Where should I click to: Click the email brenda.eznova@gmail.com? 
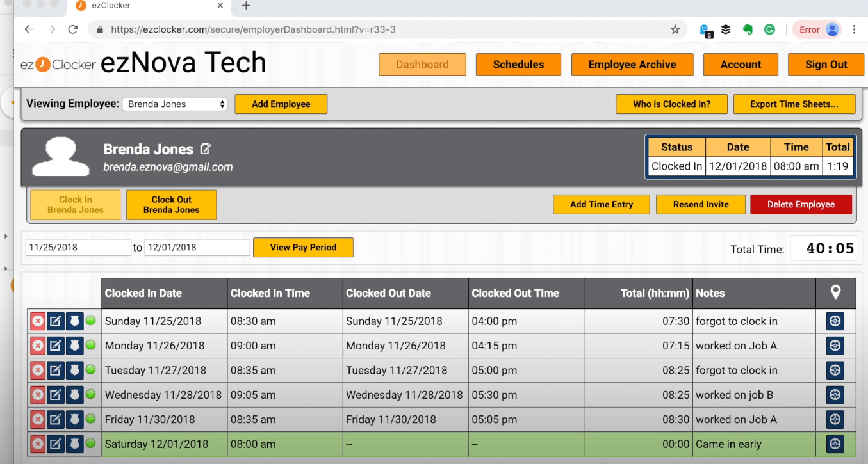coord(168,167)
